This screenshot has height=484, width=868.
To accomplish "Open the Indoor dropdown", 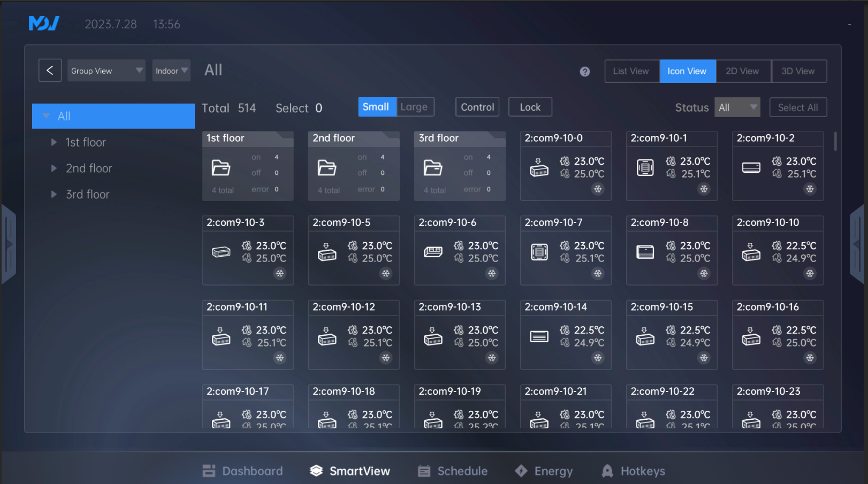I will click(171, 71).
